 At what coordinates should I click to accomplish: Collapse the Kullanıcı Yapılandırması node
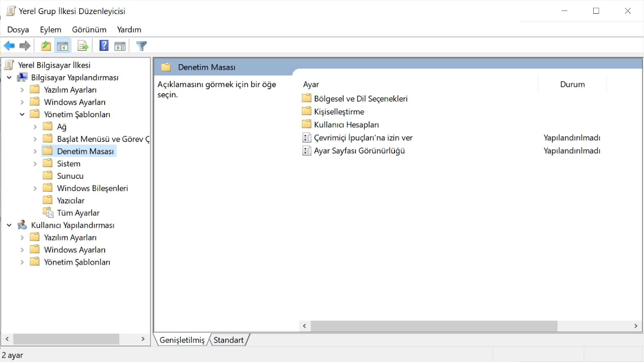(9, 225)
